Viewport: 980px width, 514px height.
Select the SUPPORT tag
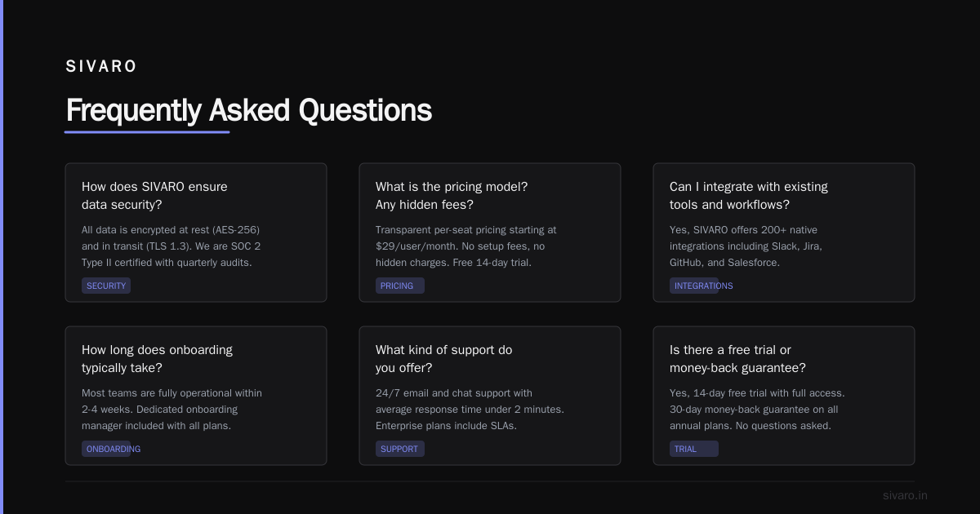[400, 449]
